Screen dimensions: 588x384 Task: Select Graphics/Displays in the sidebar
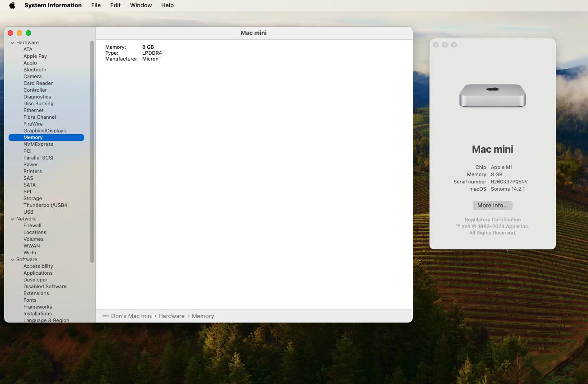point(45,131)
